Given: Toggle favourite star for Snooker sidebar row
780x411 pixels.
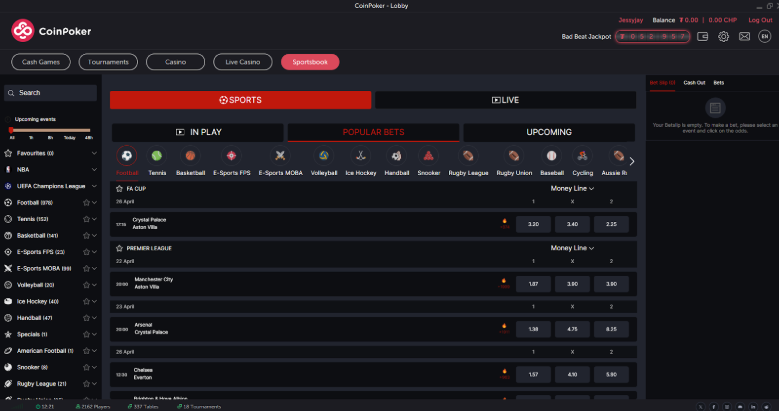Looking at the screenshot, I should coord(86,367).
